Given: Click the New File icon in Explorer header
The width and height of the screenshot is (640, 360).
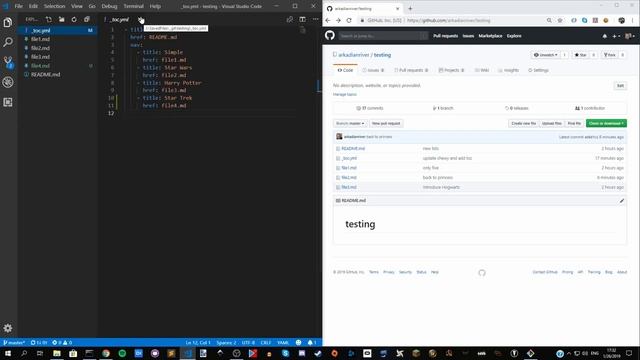Looking at the screenshot, I should [49, 19].
